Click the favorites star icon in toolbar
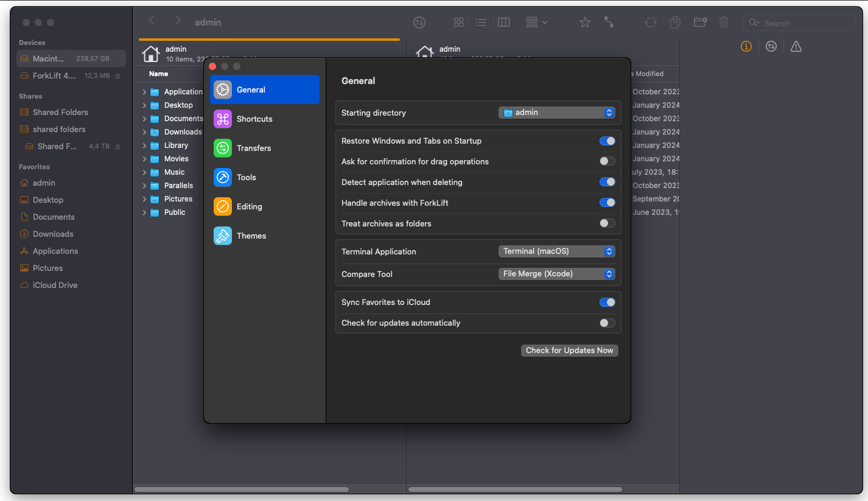 coord(584,23)
